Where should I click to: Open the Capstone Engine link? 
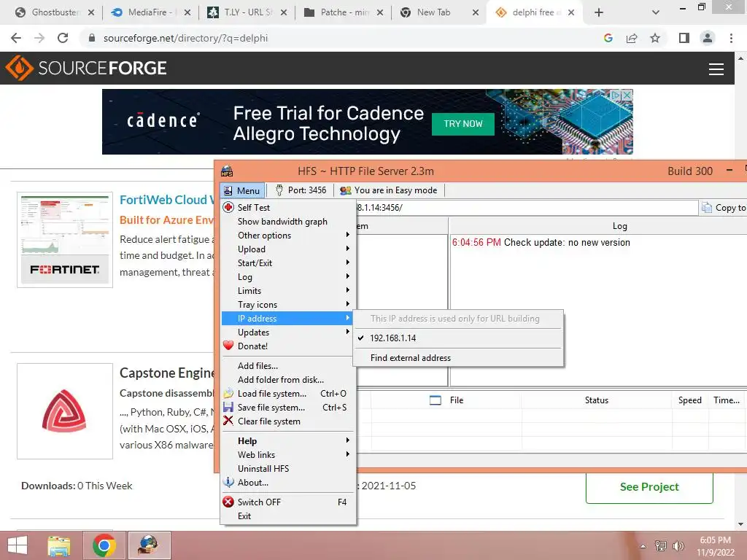point(166,373)
